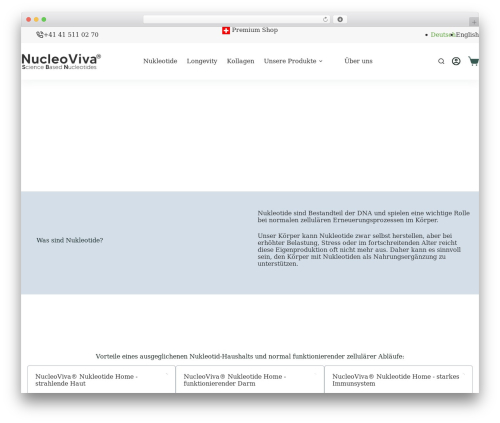This screenshot has width=500, height=423.
Task: Expand the strahlende Haut accordion
Action: 101,380
